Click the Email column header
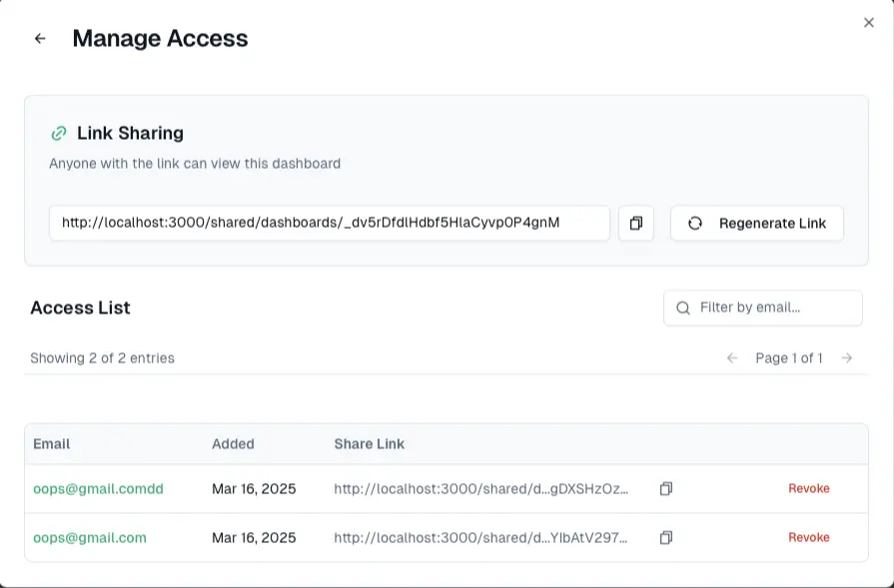Image resolution: width=894 pixels, height=588 pixels. 52,444
